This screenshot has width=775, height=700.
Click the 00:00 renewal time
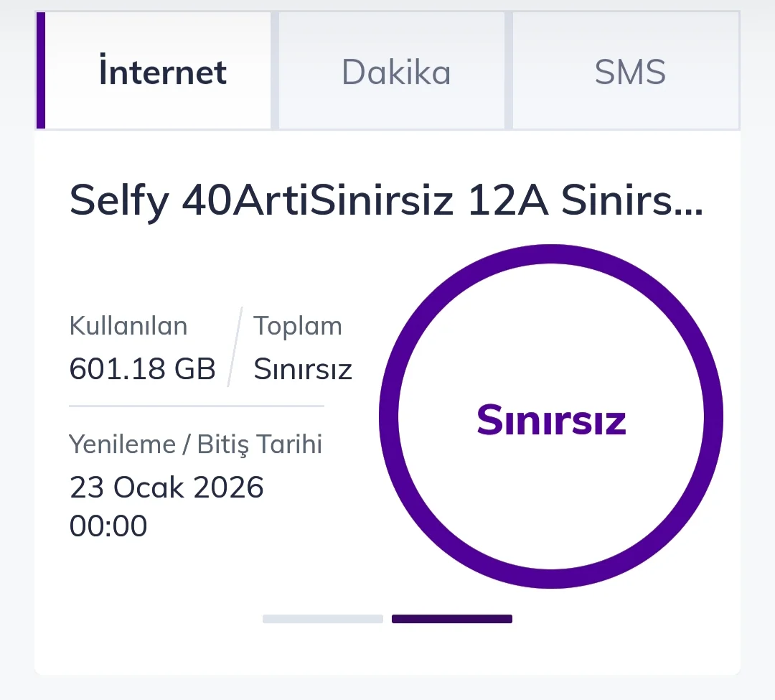(x=108, y=526)
